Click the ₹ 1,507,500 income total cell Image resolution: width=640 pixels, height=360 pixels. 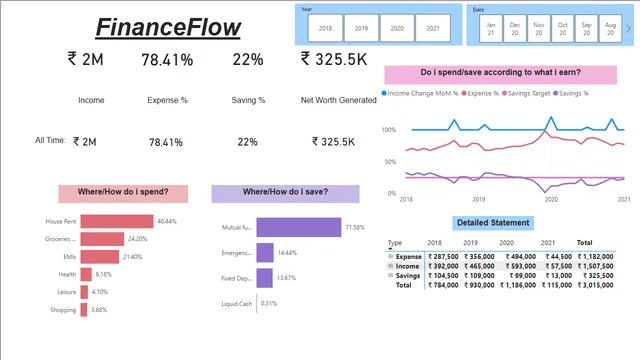(596, 266)
